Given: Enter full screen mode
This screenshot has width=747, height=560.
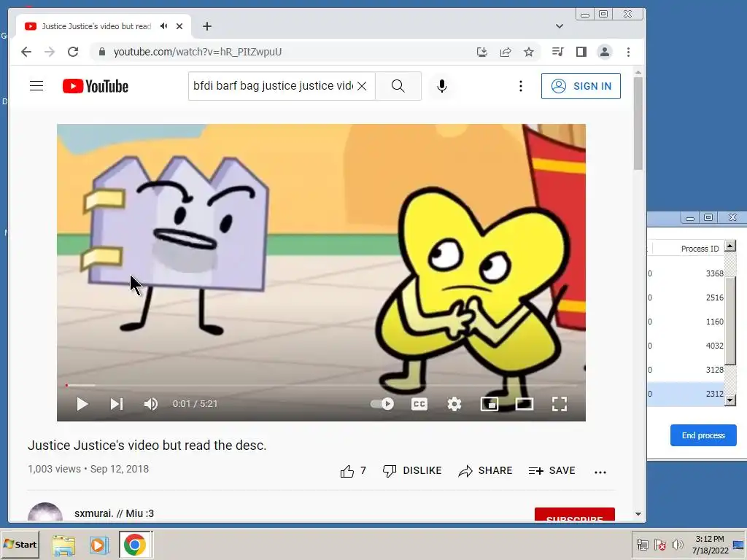Looking at the screenshot, I should 560,404.
